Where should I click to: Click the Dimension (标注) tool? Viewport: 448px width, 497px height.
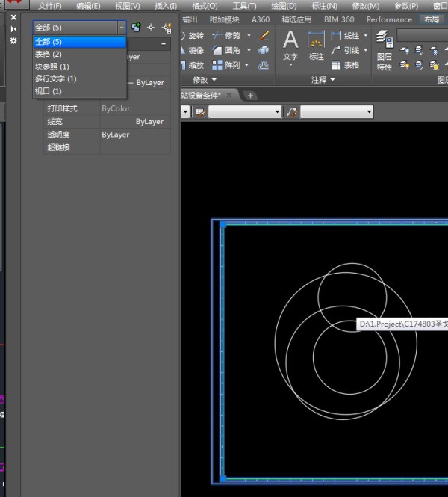point(316,46)
